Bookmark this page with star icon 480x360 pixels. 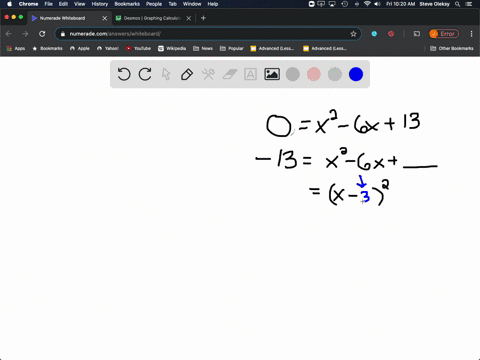coord(353,34)
